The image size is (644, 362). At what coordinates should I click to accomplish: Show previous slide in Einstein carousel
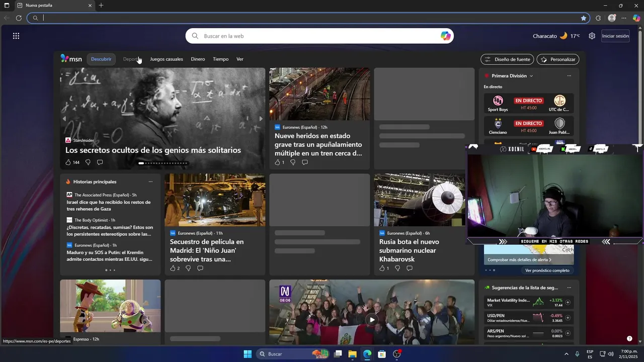point(64,119)
